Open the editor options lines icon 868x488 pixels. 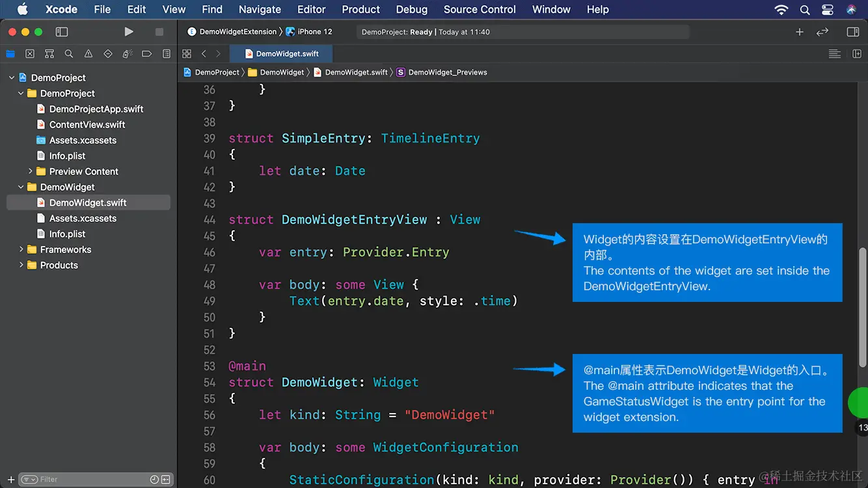(835, 54)
